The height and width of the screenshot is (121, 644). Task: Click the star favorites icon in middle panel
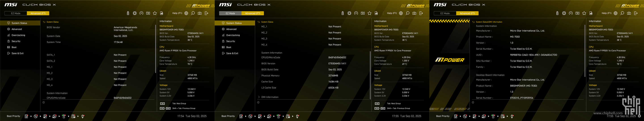point(369,13)
